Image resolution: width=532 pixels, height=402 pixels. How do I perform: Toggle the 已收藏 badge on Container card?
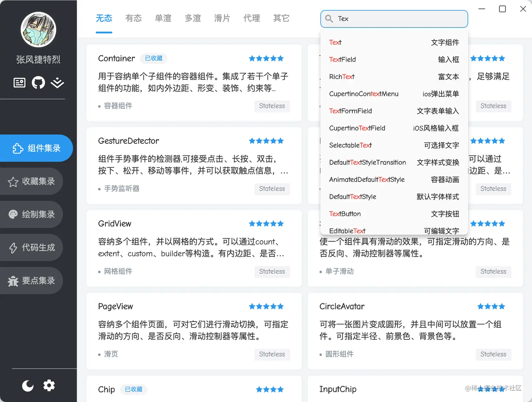pyautogui.click(x=153, y=58)
